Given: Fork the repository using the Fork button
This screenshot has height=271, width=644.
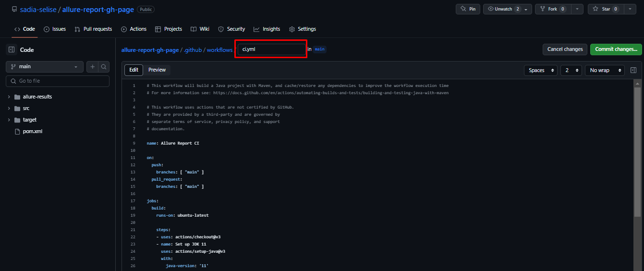Looking at the screenshot, I should coord(553,9).
